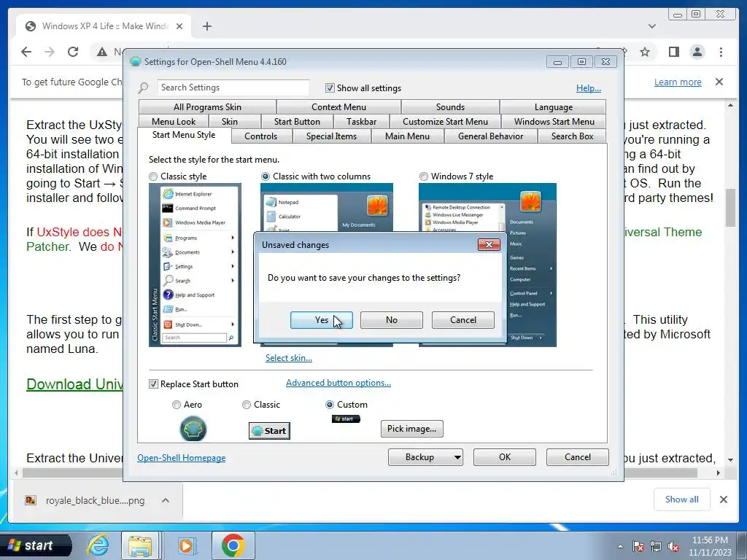Open Advanced button options link
This screenshot has width=747, height=560.
click(x=338, y=383)
